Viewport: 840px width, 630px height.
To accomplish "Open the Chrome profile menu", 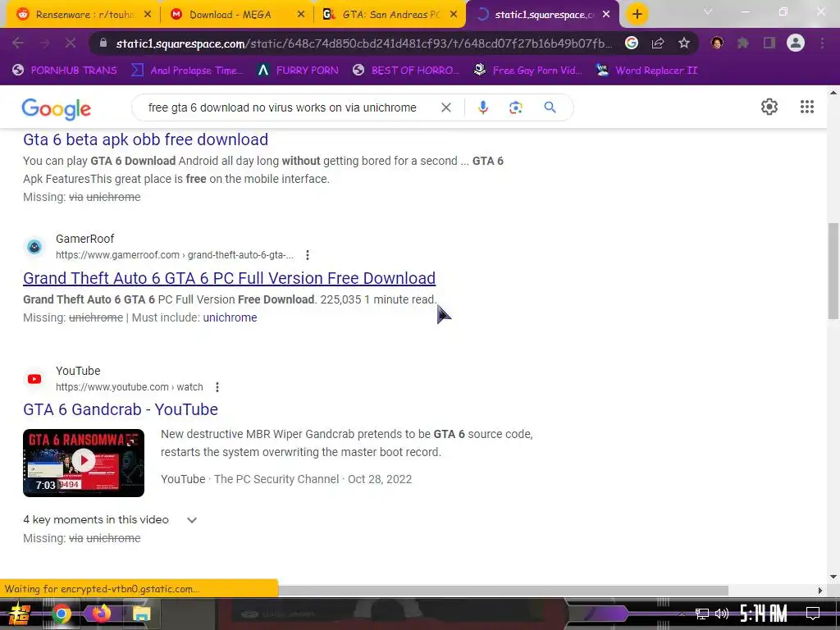I will pyautogui.click(x=796, y=43).
